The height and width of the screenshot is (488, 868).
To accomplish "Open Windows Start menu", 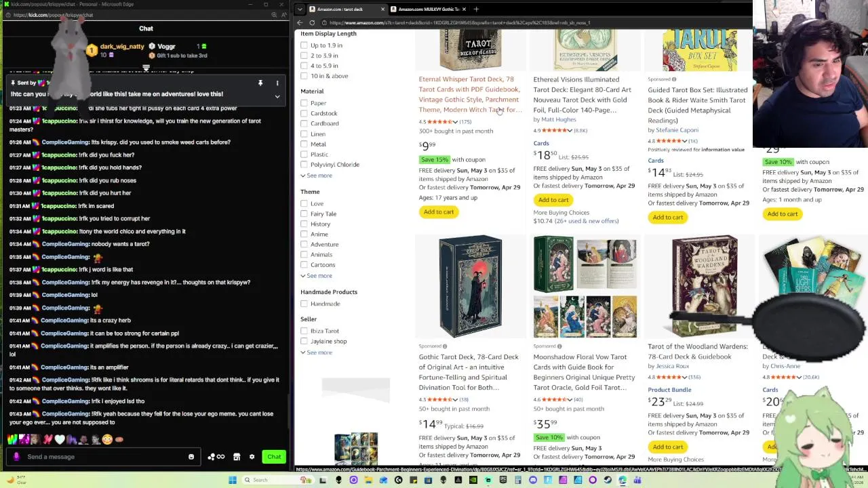I will [233, 480].
